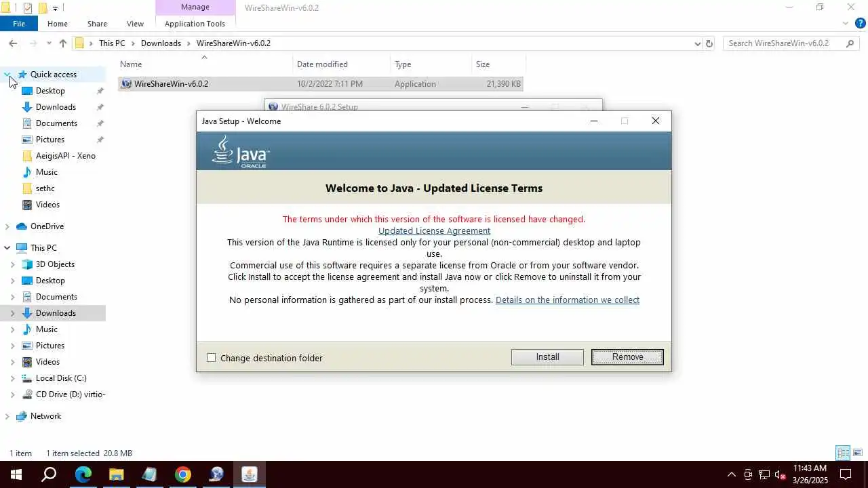The height and width of the screenshot is (488, 868).
Task: Expand 3D Objects under This PC
Action: tap(13, 264)
